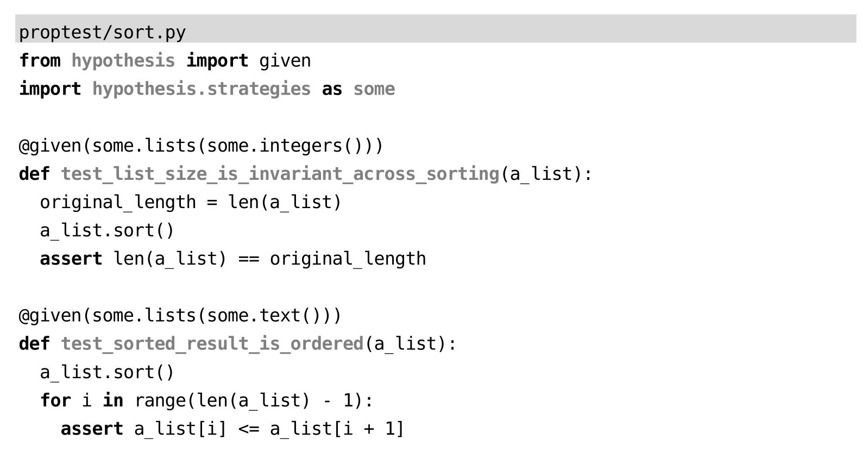Screen dimensions: 868x451
Task: Click "text" in the second @given decorator
Action: point(280,315)
